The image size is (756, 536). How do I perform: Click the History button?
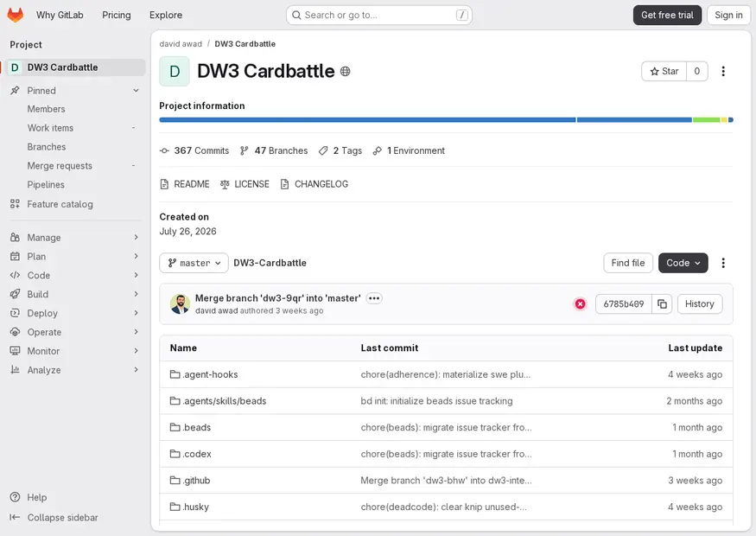click(700, 304)
